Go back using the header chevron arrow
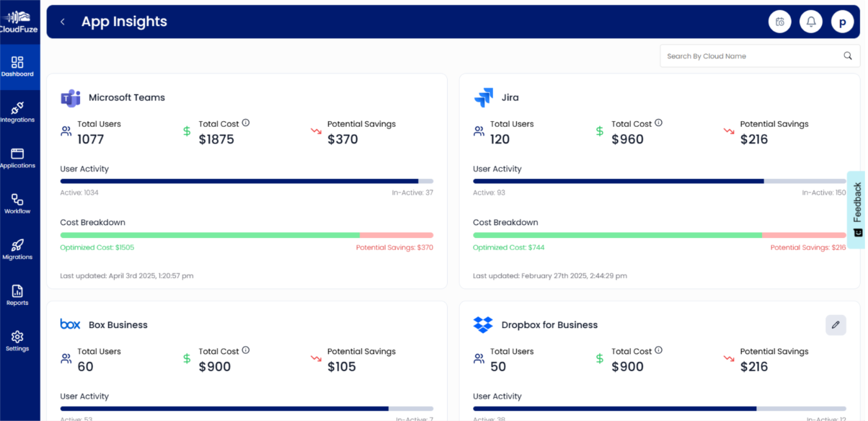Viewport: 868px width, 421px height. tap(63, 22)
